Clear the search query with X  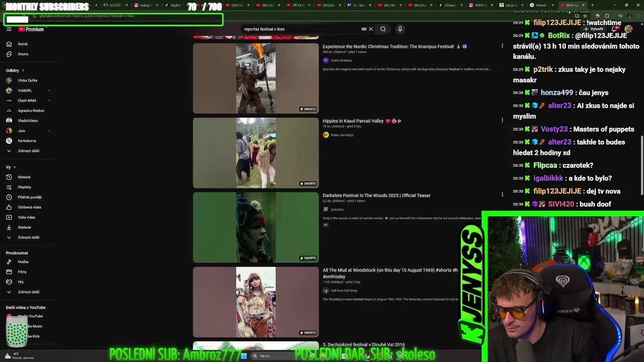point(371,29)
